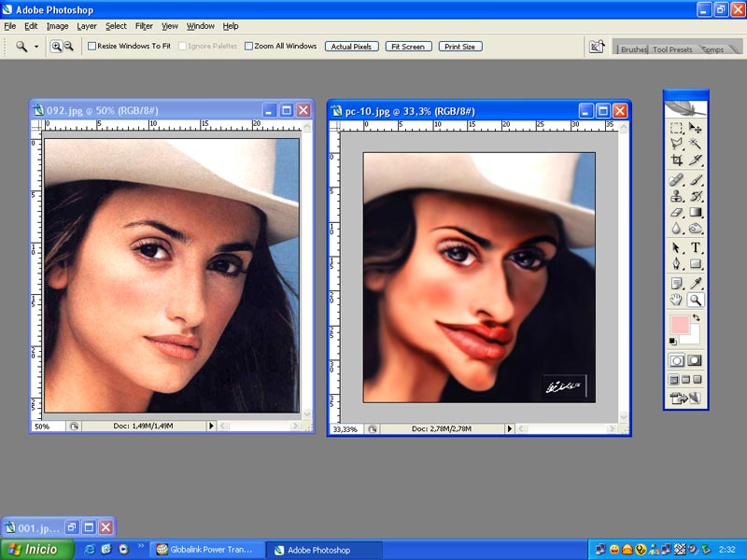Select the Horizontal Type tool
Screen dimensions: 747x560
(695, 247)
